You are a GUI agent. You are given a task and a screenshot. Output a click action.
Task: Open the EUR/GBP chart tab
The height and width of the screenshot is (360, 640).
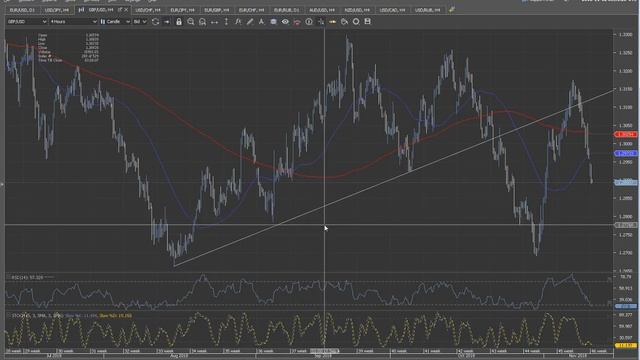tap(217, 9)
